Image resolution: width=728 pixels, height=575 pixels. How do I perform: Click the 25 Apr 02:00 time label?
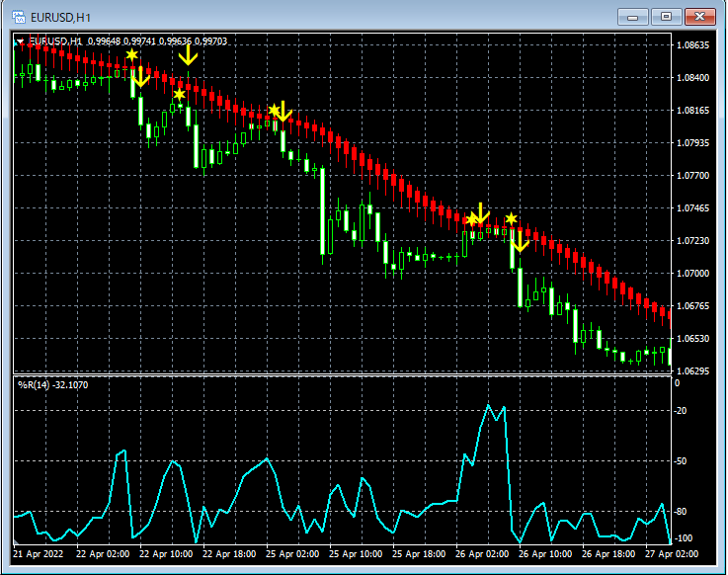pyautogui.click(x=292, y=554)
